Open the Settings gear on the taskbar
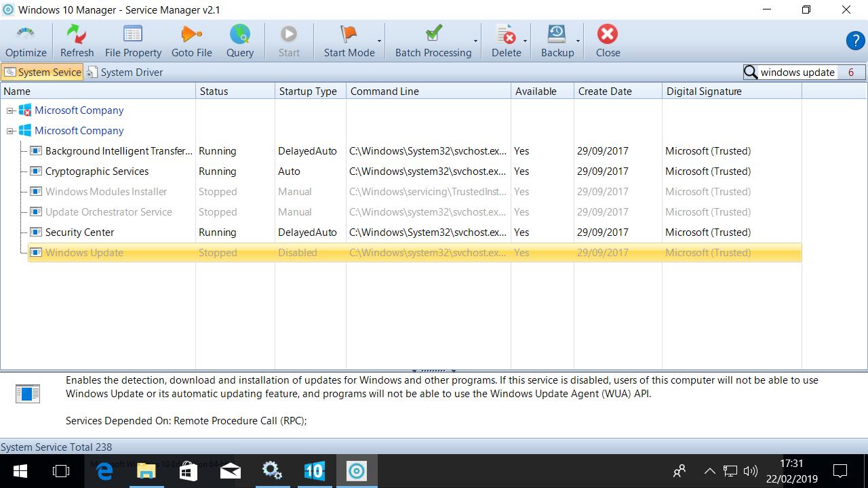Screen dimensions: 868x488 (273, 471)
